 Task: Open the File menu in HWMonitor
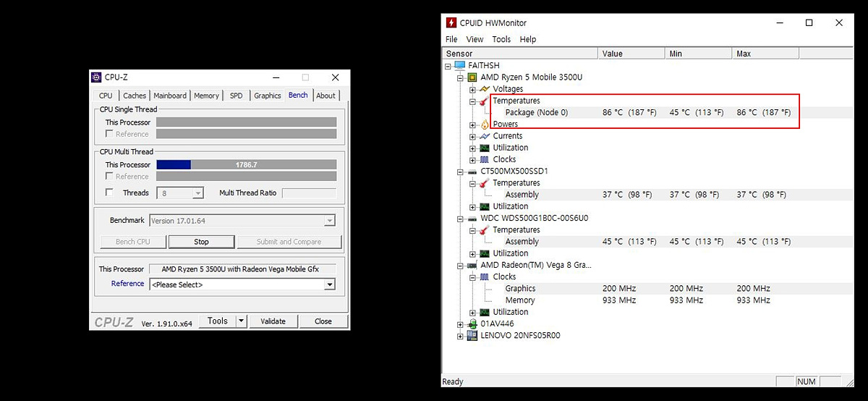click(x=451, y=39)
